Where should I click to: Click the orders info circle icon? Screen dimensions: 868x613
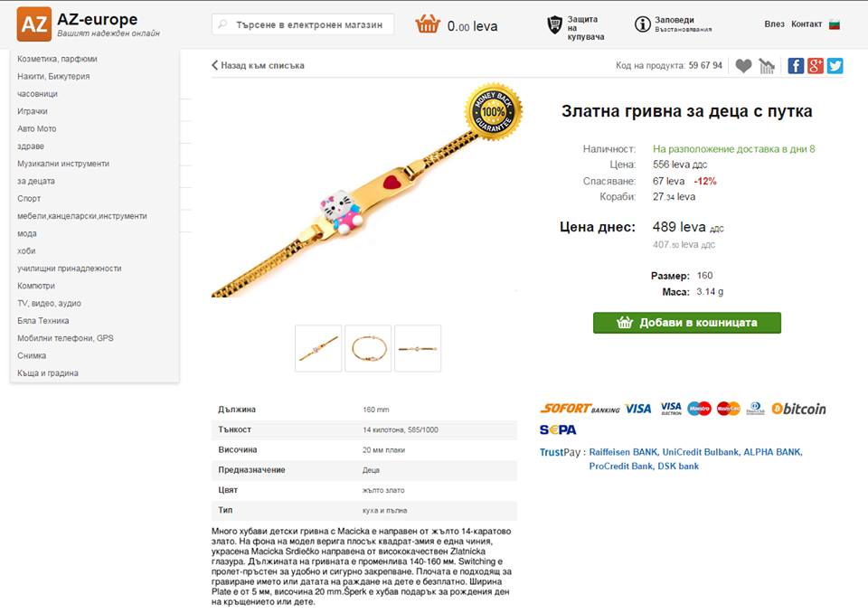pos(643,24)
